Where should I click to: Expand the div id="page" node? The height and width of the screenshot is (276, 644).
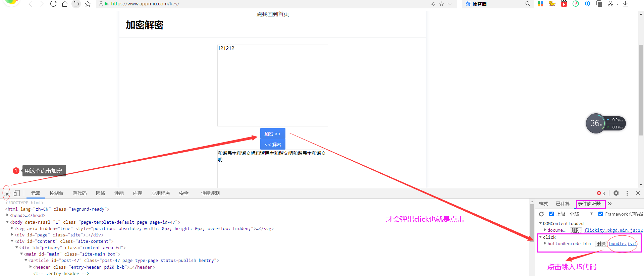[x=12, y=234]
